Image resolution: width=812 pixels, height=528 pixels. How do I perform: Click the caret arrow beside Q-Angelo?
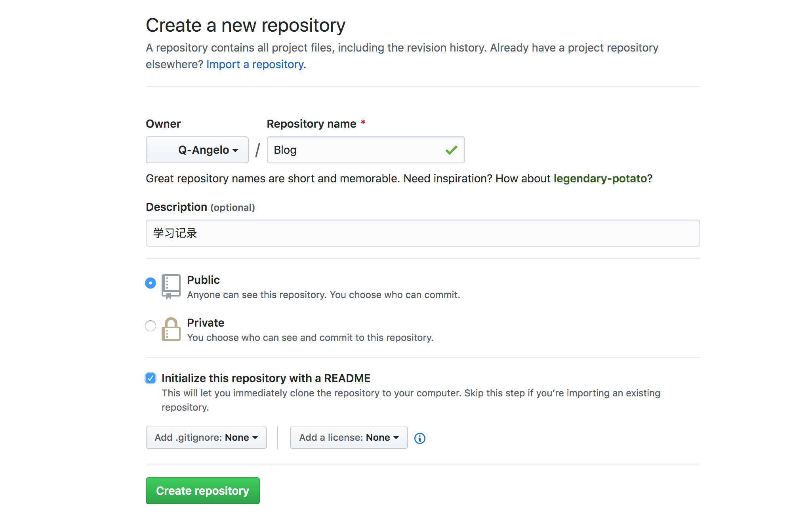click(235, 150)
